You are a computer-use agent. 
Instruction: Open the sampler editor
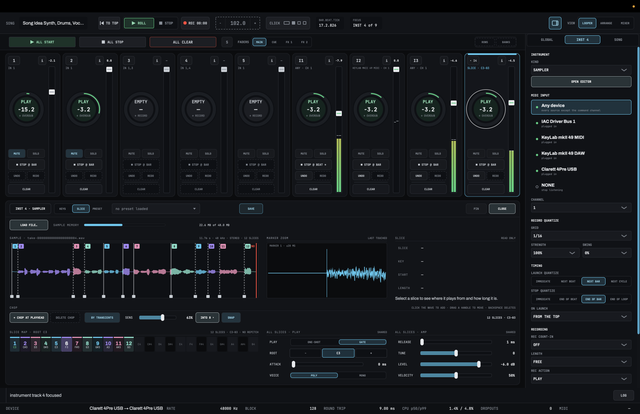point(581,82)
